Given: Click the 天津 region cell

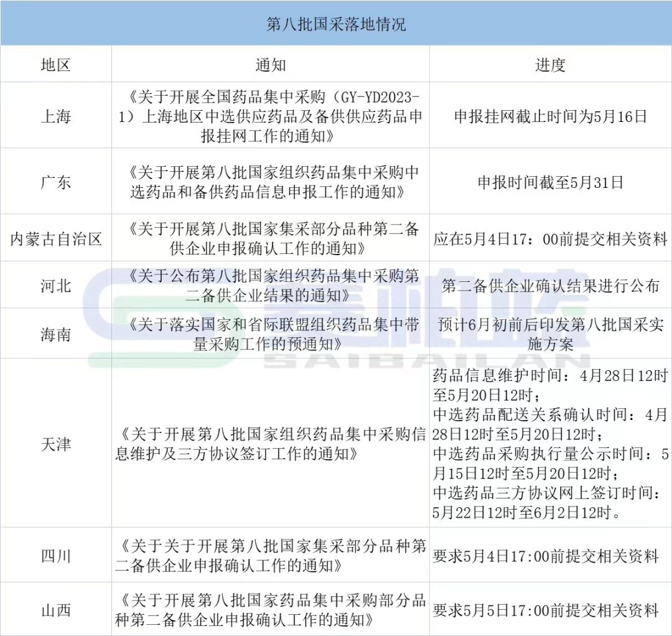Looking at the screenshot, I should coord(56,444).
